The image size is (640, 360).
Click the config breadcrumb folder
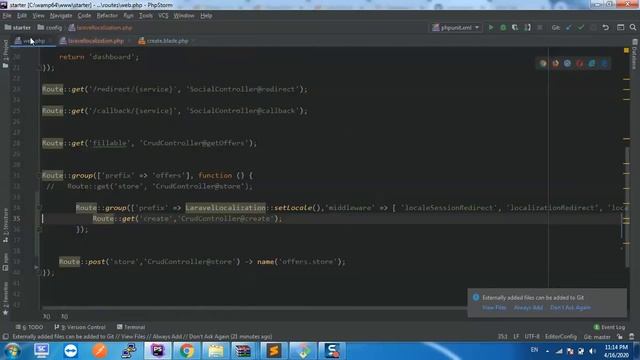(x=50, y=28)
